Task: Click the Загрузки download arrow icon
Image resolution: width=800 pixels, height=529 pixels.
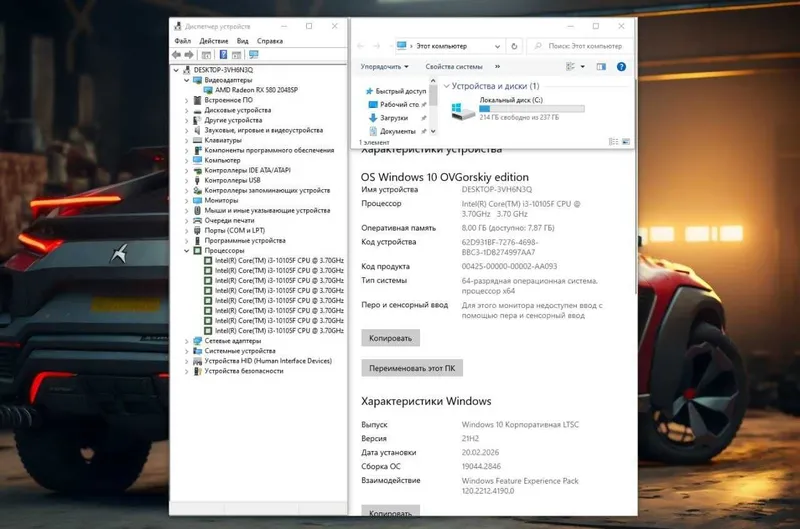Action: pyautogui.click(x=373, y=118)
